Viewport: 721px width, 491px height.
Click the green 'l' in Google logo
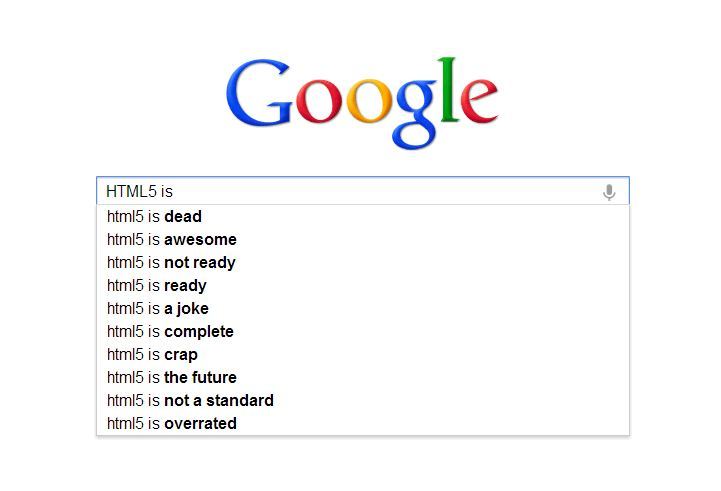(447, 92)
